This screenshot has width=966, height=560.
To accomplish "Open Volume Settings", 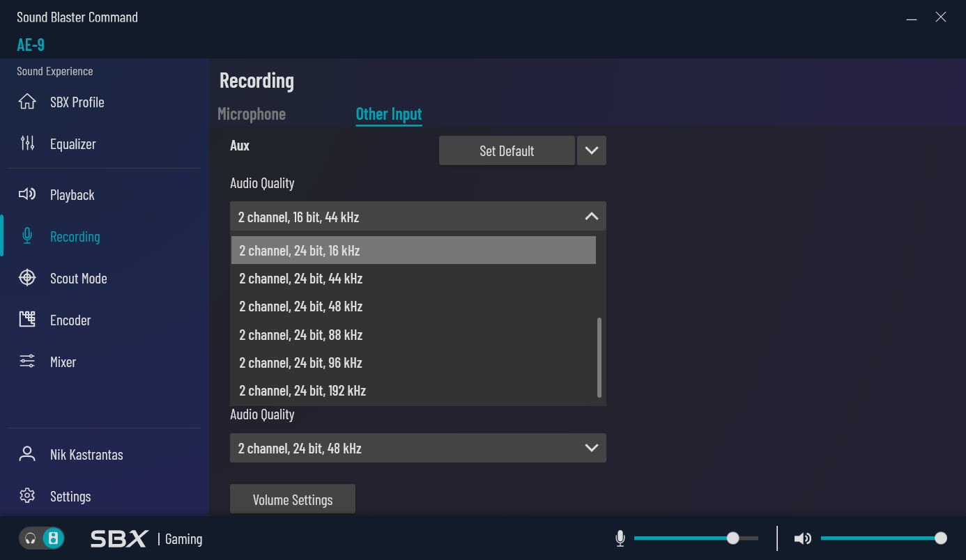I will tap(293, 499).
